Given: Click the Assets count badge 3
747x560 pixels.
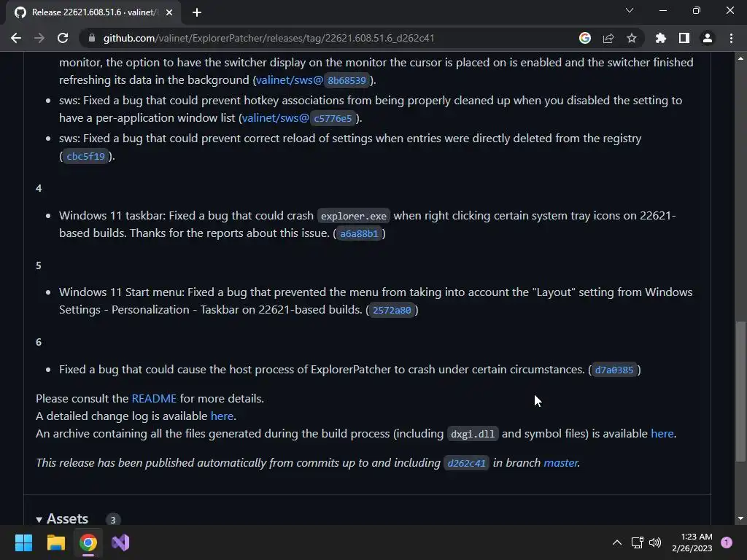Looking at the screenshot, I should click(113, 519).
